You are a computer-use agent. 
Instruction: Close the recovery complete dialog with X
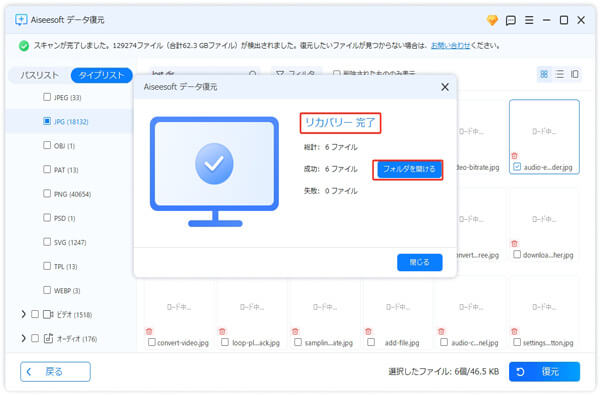coord(445,87)
